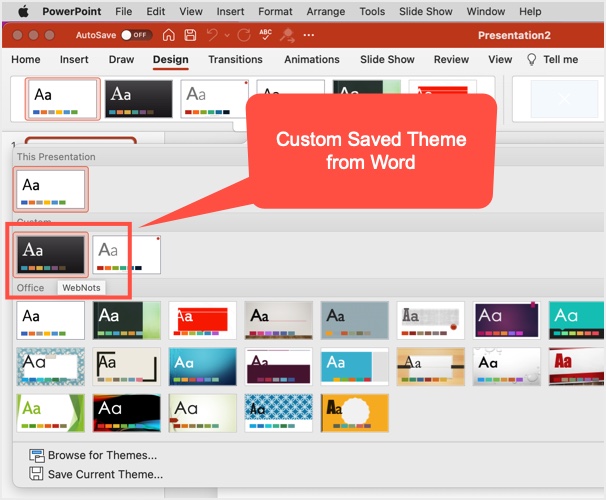The image size is (606, 500).
Task: Open the View menu in menu bar
Action: point(191,12)
